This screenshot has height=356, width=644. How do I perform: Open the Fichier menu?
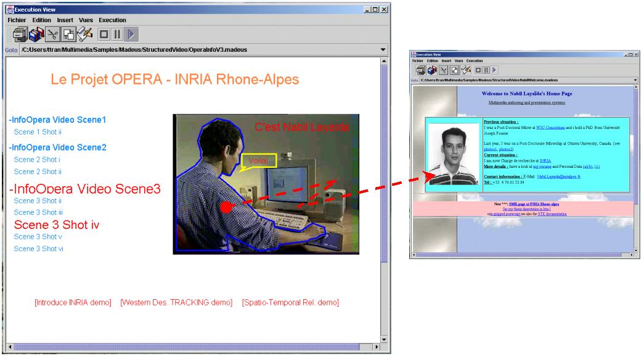pyautogui.click(x=17, y=20)
